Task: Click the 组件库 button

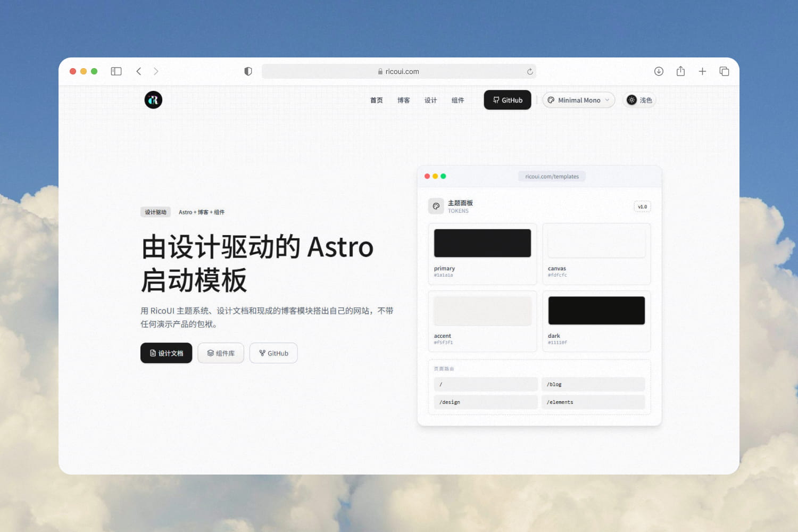Action: tap(221, 353)
